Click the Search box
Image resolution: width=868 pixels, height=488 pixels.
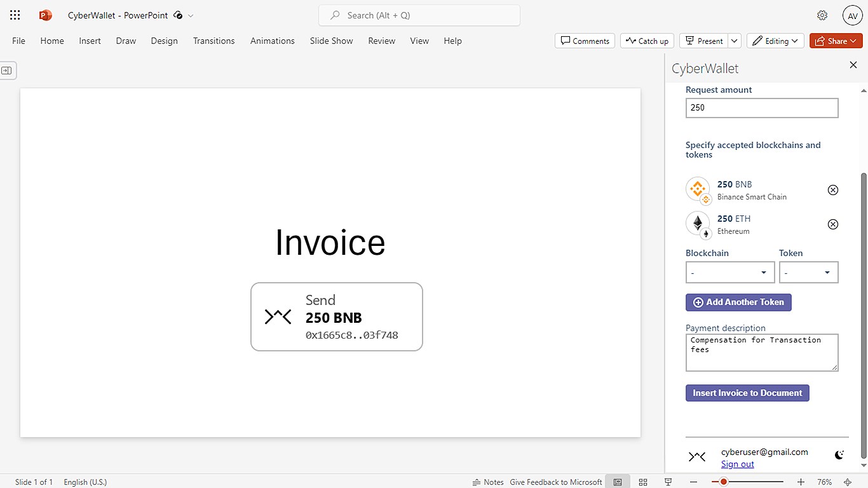point(419,15)
